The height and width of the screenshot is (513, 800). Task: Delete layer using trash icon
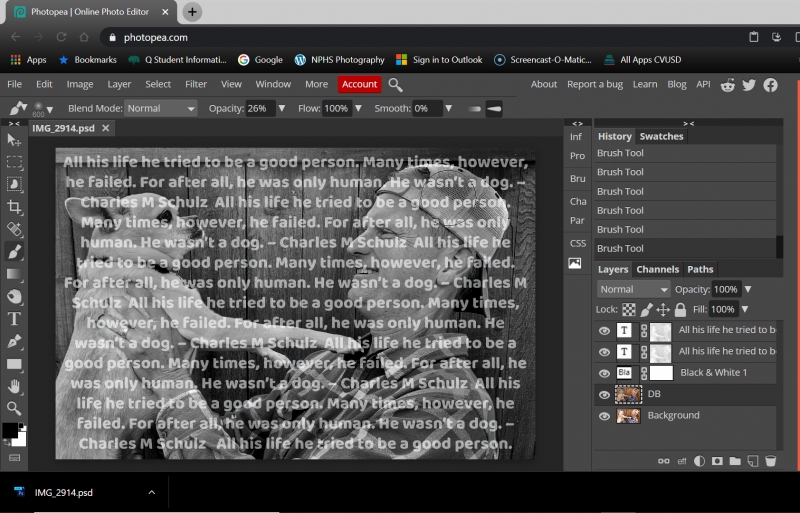(x=770, y=461)
